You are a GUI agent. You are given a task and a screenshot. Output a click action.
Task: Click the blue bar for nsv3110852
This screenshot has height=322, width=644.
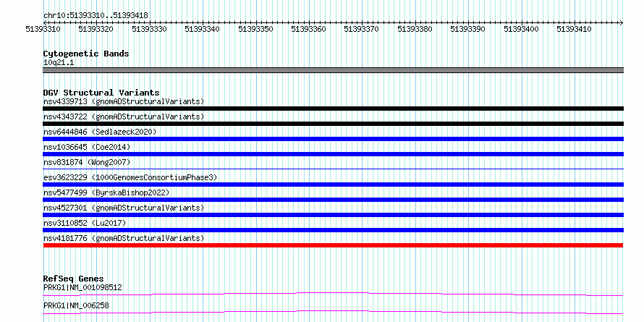click(333, 230)
